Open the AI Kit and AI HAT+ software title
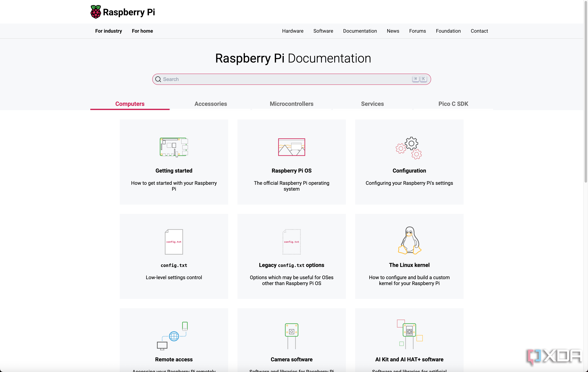Screen dimensions: 588x372 [x=409, y=360]
